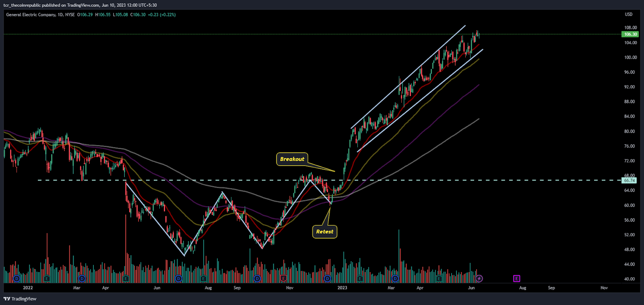Image resolution: width=644 pixels, height=305 pixels.
Task: Click the earnings E marker after Apr 2022
Action: click(126, 278)
